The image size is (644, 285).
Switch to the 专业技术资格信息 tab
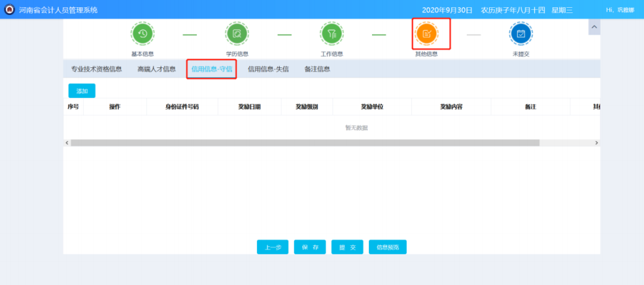[x=97, y=69]
